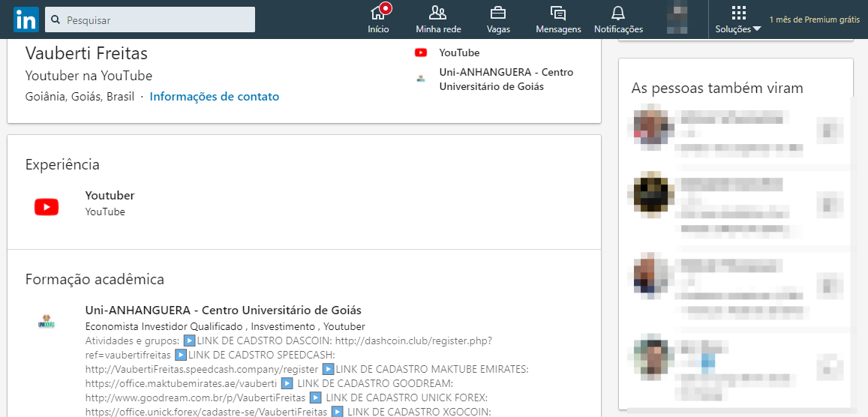Viewport: 868px width, 417px height.
Task: Click the YouTube logo in Experiência section
Action: [47, 208]
